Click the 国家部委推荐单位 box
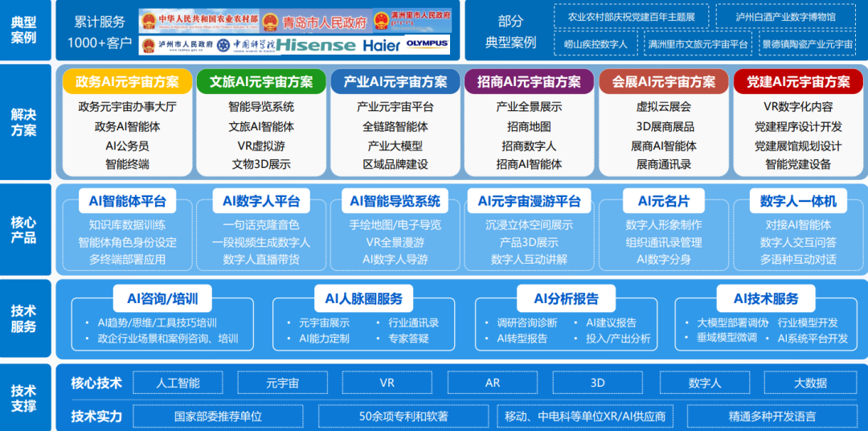868x431 pixels. click(218, 417)
